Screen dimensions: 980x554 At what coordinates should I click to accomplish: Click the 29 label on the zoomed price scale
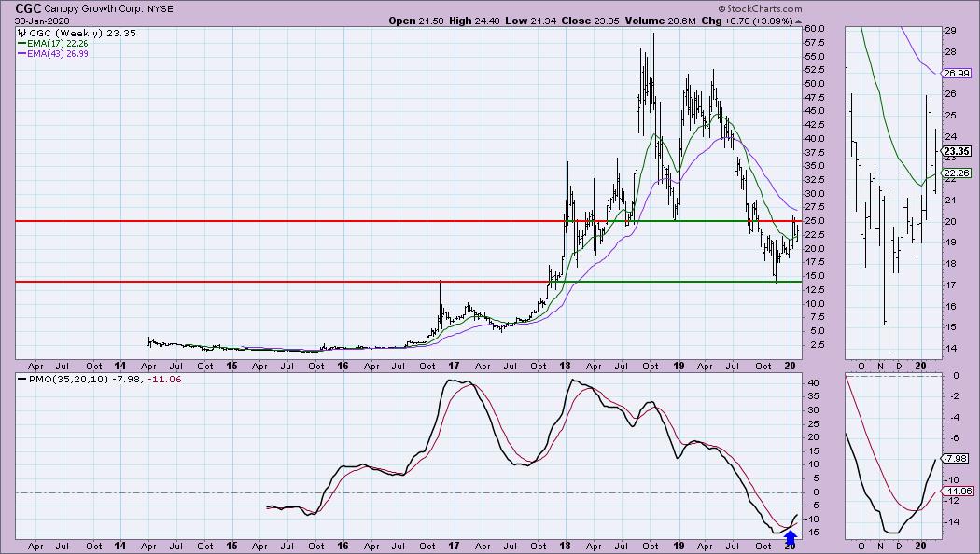(x=951, y=31)
